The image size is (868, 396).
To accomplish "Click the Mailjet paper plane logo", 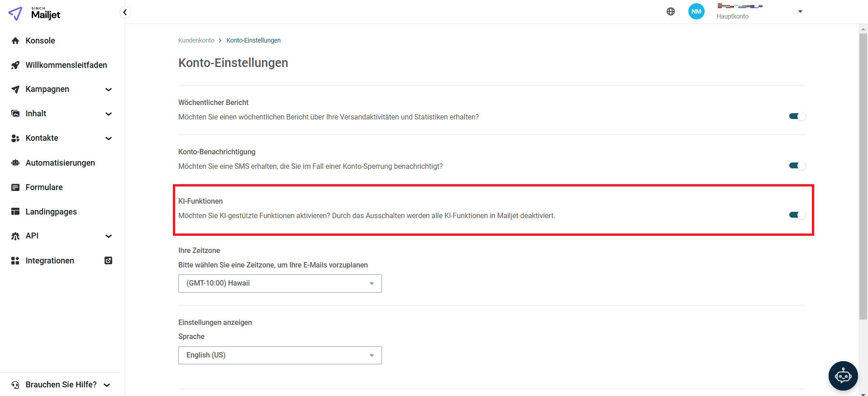I will pos(15,14).
